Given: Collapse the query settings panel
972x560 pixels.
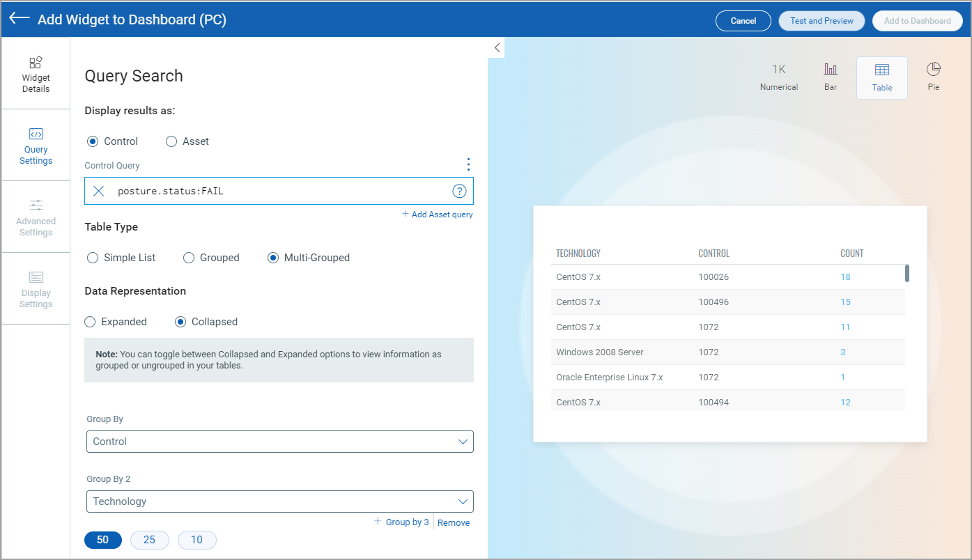Looking at the screenshot, I should 496,47.
